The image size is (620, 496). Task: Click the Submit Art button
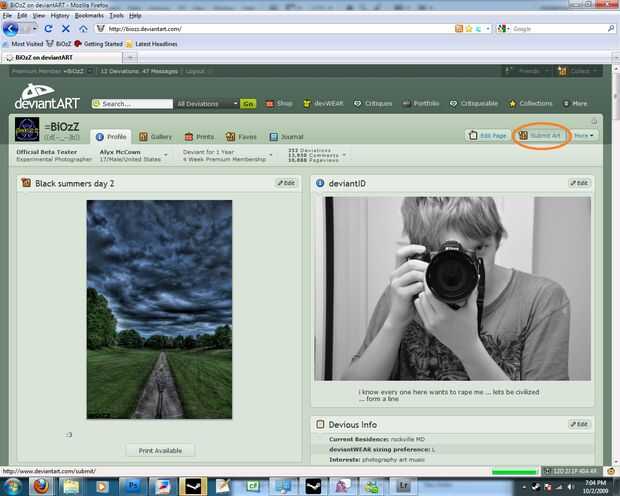coord(539,135)
